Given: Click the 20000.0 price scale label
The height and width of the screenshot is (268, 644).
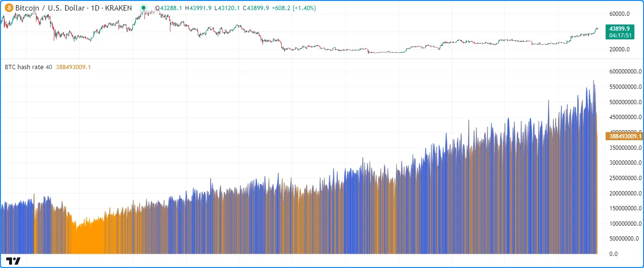Looking at the screenshot, I should (619, 49).
